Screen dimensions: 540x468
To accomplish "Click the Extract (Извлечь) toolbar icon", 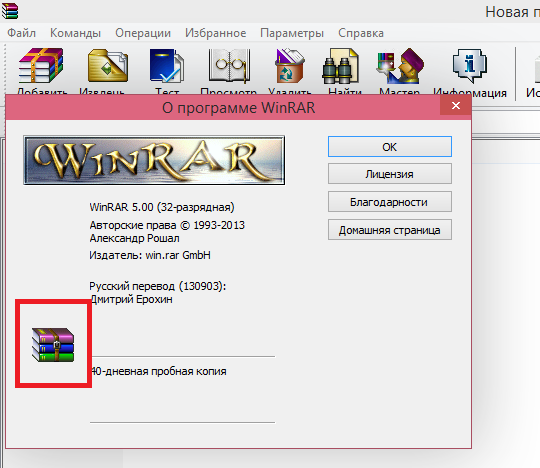I will 108,65.
